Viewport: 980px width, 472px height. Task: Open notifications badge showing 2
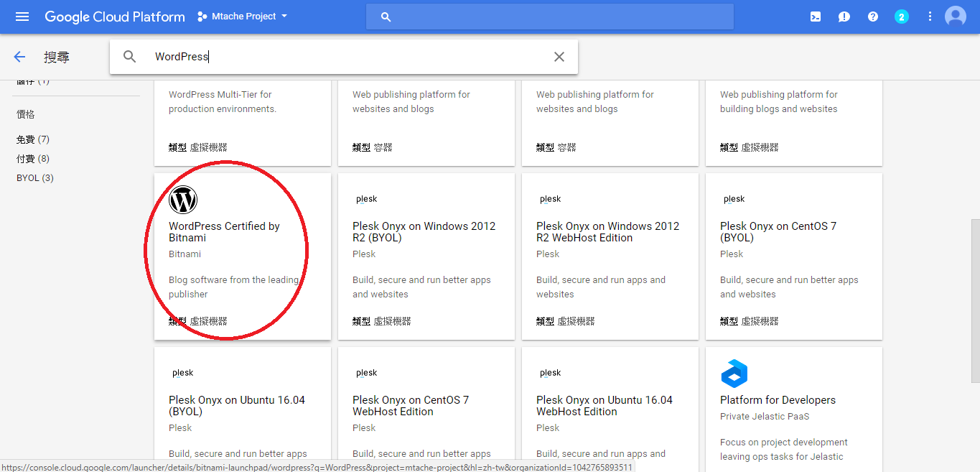pos(902,17)
